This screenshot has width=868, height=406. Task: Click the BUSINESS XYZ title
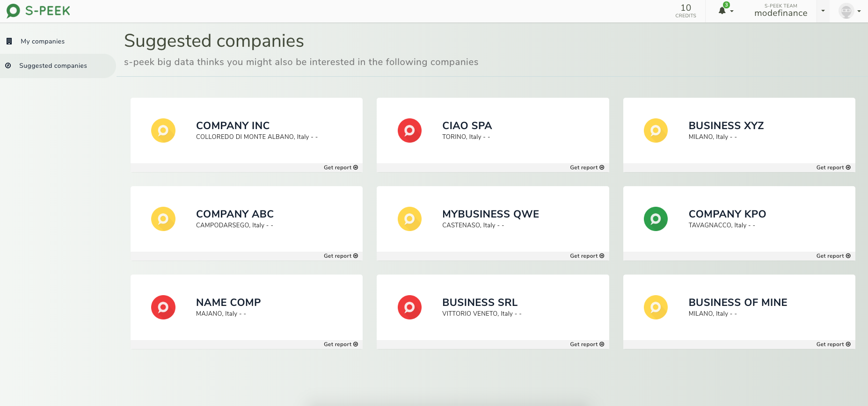coord(726,125)
